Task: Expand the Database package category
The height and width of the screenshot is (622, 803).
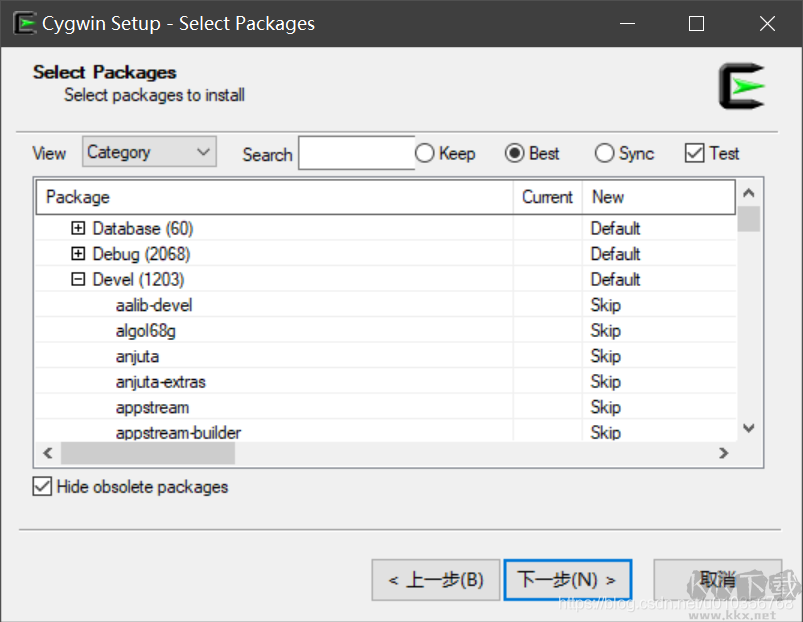Action: tap(79, 228)
